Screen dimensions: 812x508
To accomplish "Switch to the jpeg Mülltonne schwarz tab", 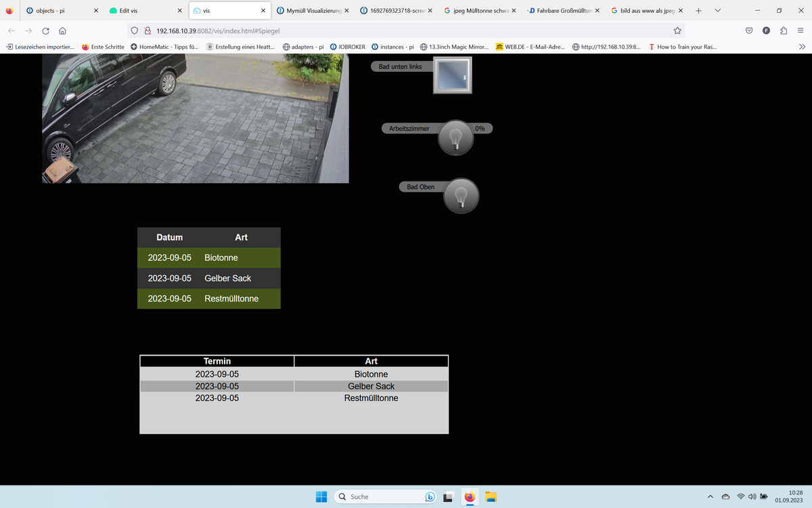I will [x=480, y=11].
